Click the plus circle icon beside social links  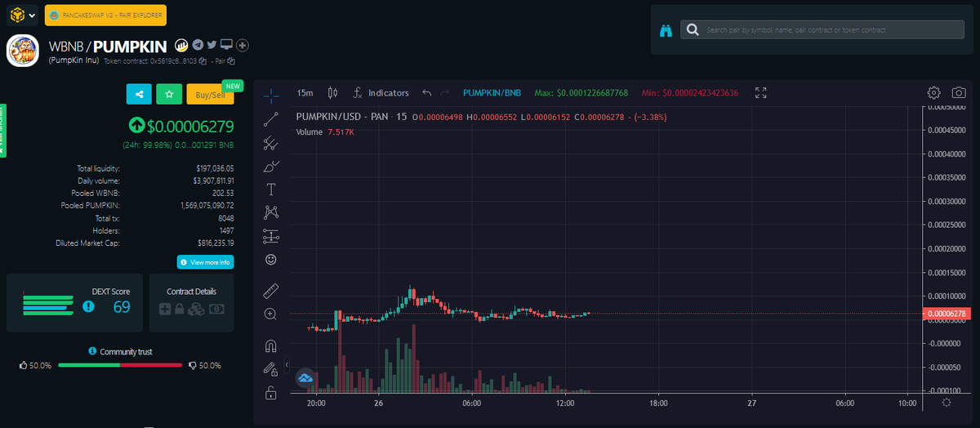point(243,45)
